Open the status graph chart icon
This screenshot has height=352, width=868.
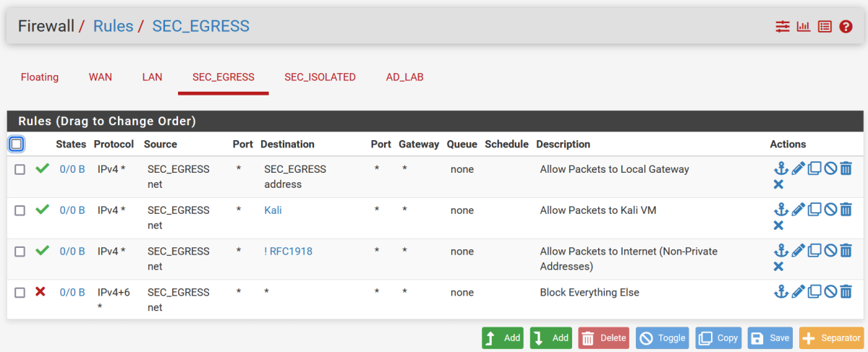[804, 27]
